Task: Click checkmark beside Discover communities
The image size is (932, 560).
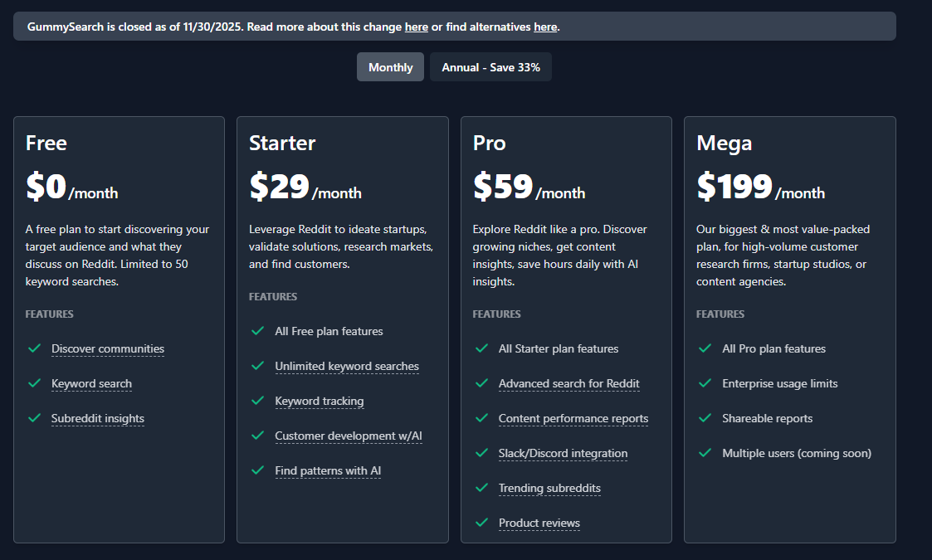Action: pyautogui.click(x=35, y=348)
